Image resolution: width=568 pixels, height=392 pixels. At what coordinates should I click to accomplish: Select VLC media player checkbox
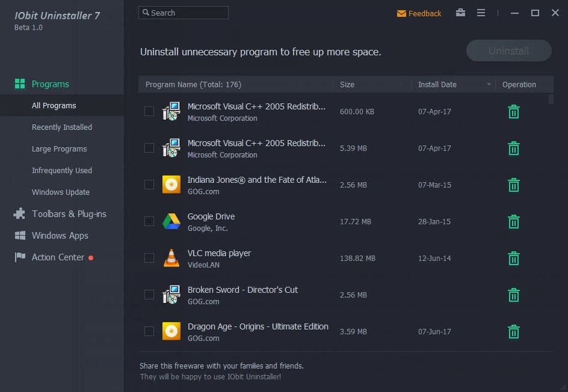point(149,258)
